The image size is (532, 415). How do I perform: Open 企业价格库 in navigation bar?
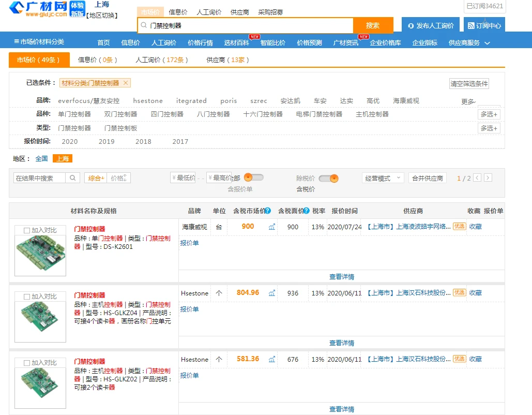385,43
